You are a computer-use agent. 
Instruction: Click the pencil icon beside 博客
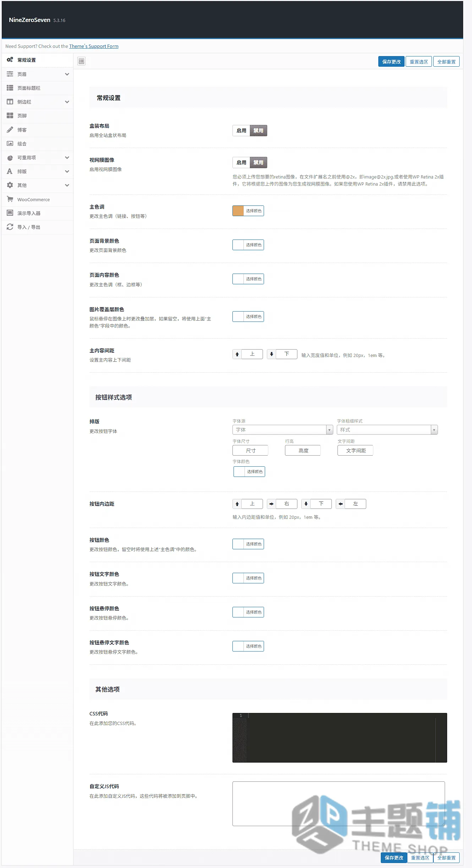point(10,130)
